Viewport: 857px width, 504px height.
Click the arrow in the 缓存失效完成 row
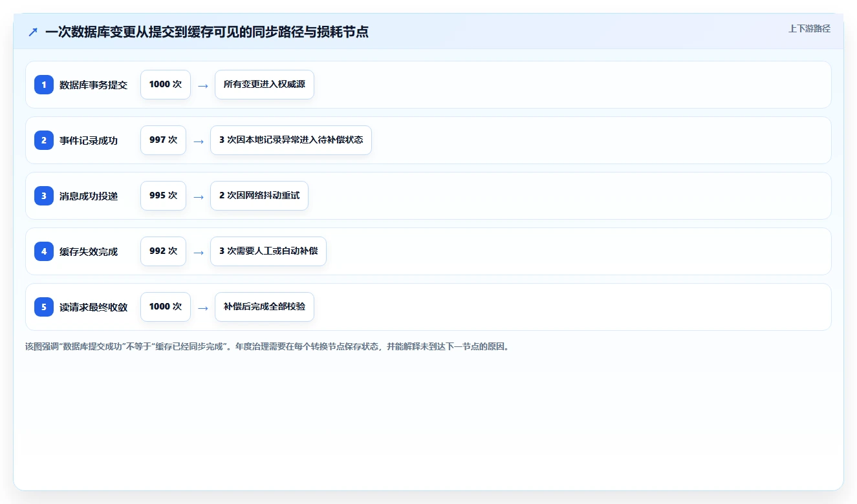tap(198, 252)
